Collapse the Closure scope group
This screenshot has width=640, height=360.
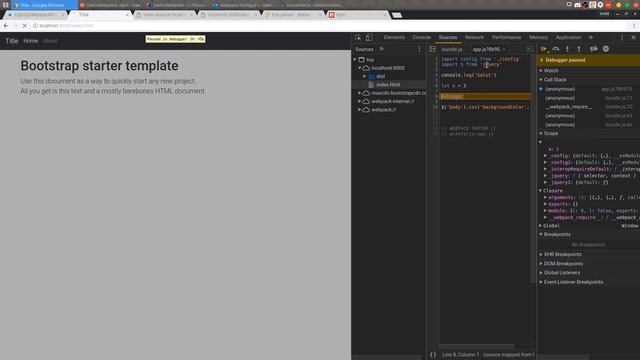click(x=540, y=191)
